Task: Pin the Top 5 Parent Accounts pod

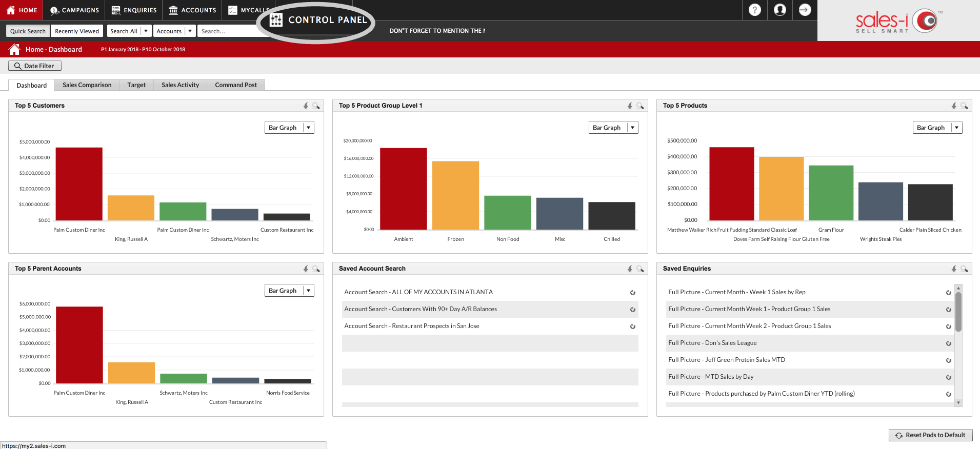Action: pyautogui.click(x=306, y=269)
